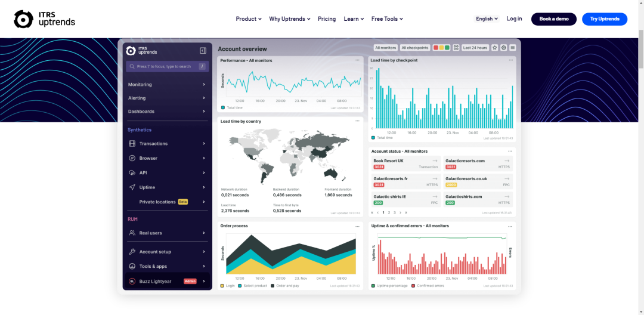Go to page 2 of Account status
Image resolution: width=644 pixels, height=315 pixels.
(389, 213)
